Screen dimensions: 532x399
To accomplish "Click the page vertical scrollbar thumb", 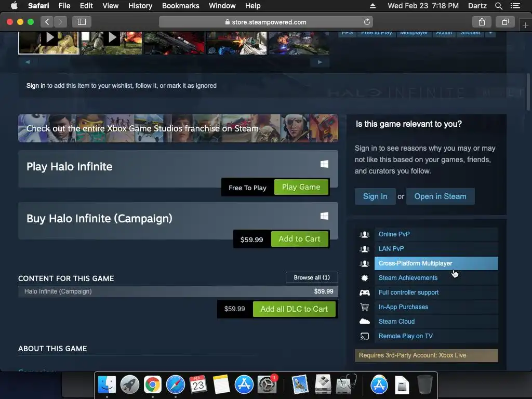I will click(x=528, y=91).
